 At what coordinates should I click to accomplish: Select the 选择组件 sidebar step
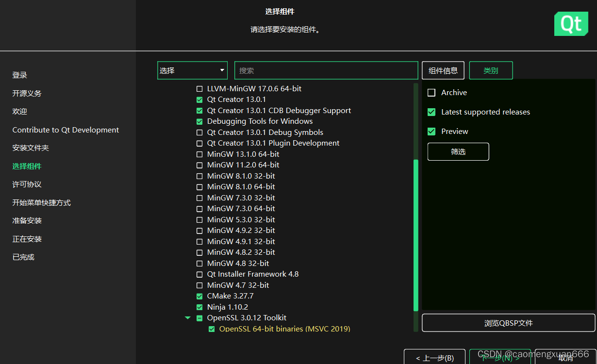(x=27, y=166)
